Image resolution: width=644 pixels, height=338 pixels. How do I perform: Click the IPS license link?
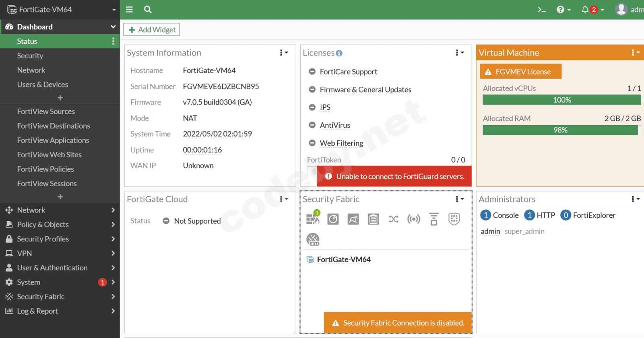click(325, 107)
